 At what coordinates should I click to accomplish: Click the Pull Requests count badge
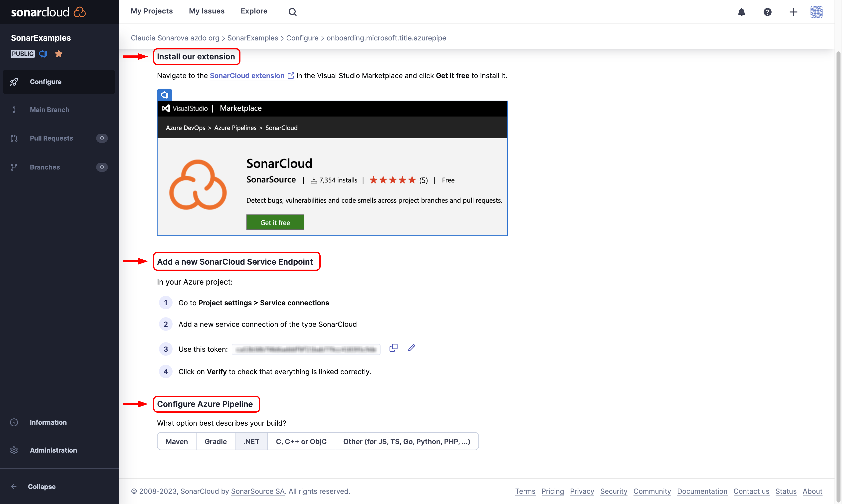point(102,138)
